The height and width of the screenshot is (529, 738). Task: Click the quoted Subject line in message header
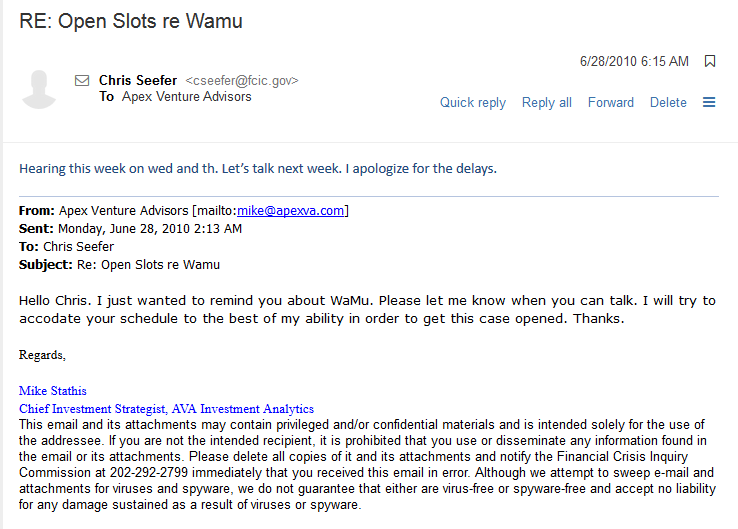119,265
